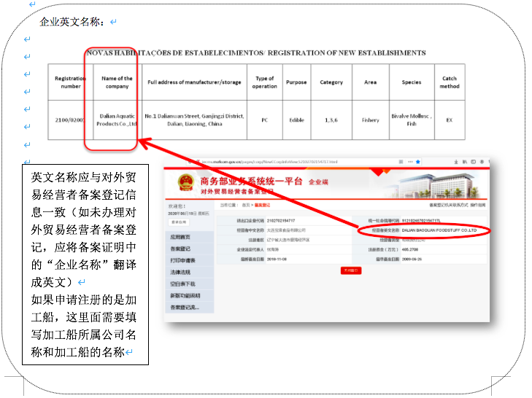Click the small button below the welcome date
Image resolution: width=532 pixels, height=398 pixels.
178,222
